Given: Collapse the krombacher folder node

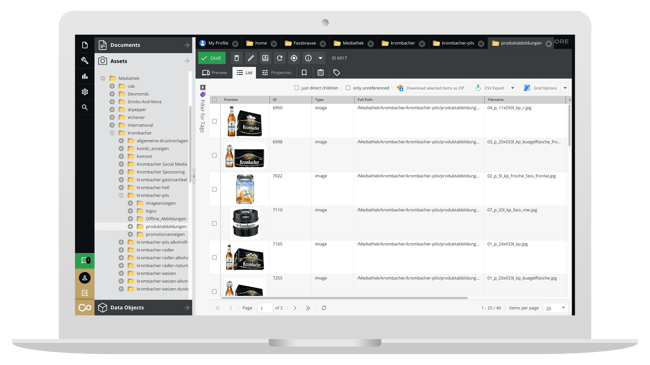Looking at the screenshot, I should (x=112, y=133).
